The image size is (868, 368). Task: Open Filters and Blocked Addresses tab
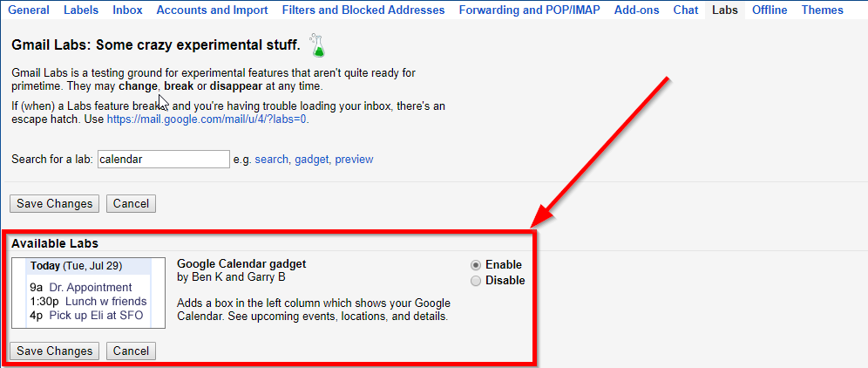[x=363, y=10]
